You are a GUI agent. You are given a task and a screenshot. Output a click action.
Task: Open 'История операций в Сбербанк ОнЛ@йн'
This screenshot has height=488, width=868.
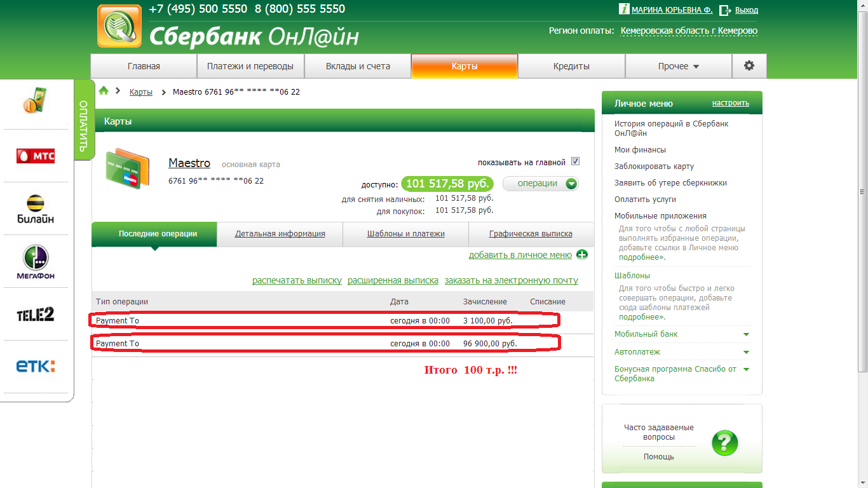click(671, 128)
